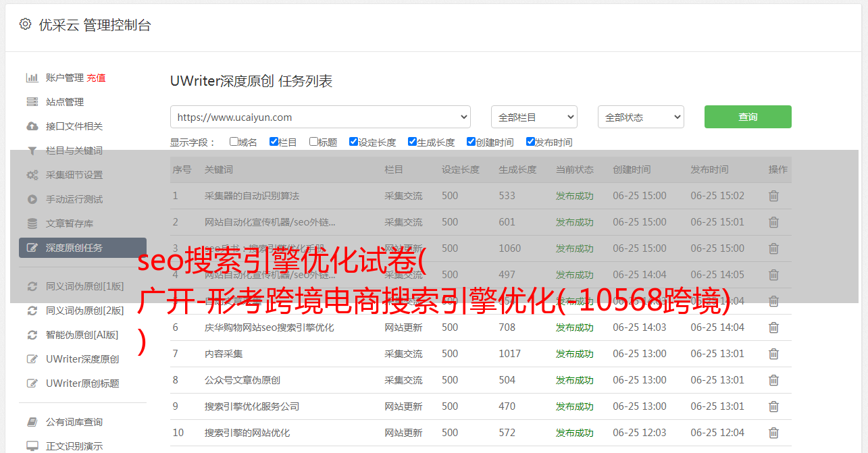Click keyword 庆华购物网站seo搜索引擎优化
Viewport: 868px width, 453px height.
click(x=270, y=327)
